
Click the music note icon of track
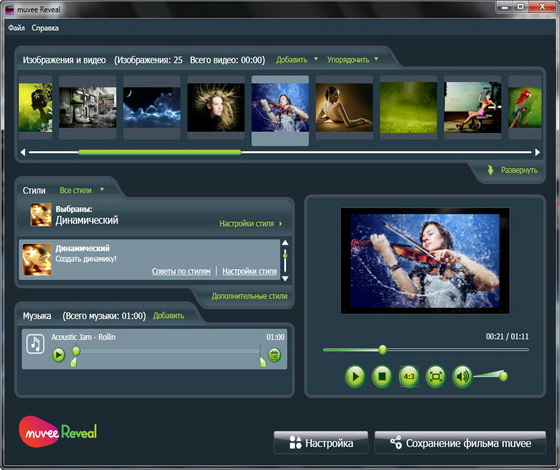pos(35,344)
